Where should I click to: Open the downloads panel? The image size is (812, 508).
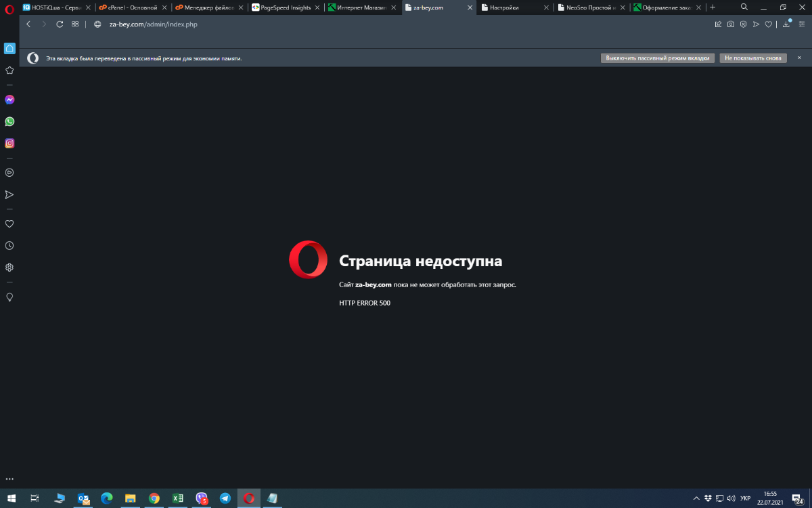786,24
